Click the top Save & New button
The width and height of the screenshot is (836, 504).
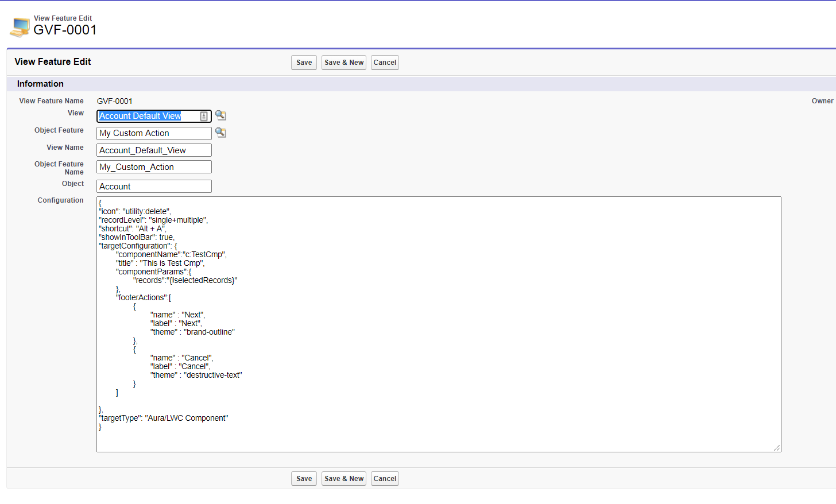pos(344,63)
